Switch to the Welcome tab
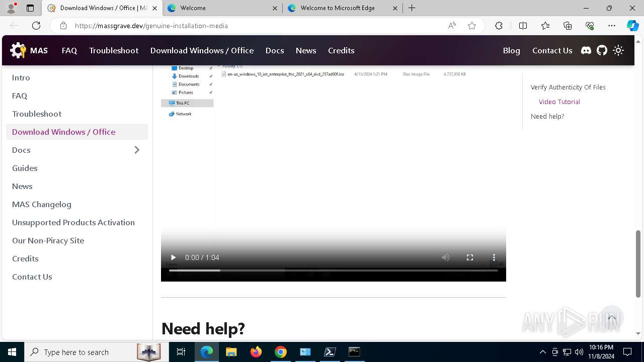The height and width of the screenshot is (362, 644). coord(222,8)
